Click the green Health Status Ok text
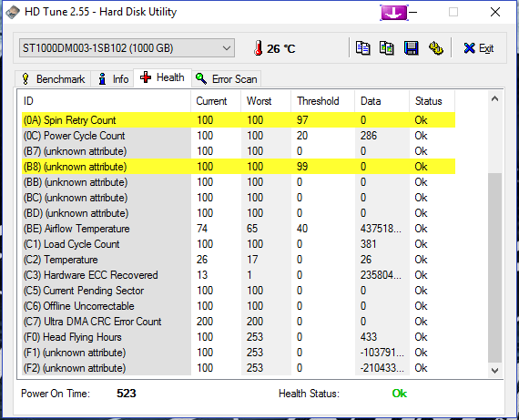Image resolution: width=519 pixels, height=420 pixels. pyautogui.click(x=400, y=394)
